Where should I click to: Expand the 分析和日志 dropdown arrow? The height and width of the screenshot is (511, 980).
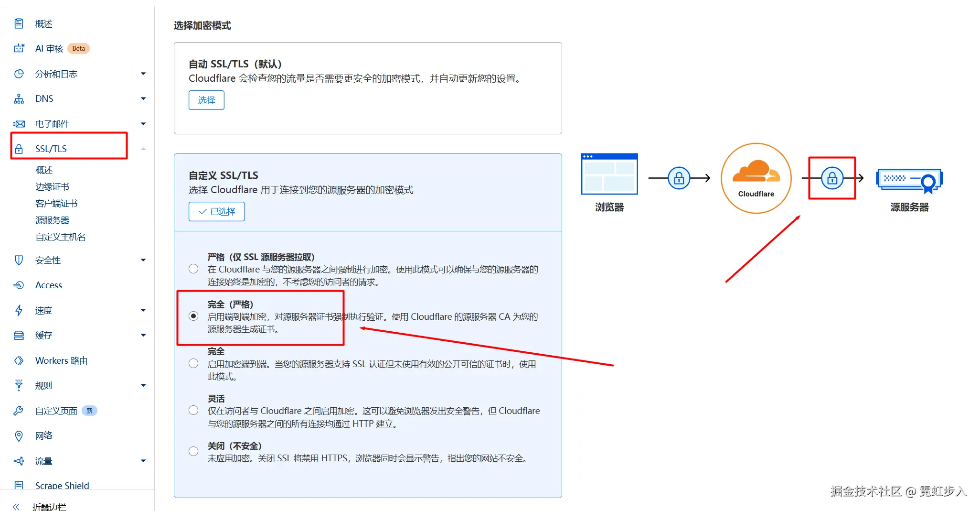click(x=143, y=74)
